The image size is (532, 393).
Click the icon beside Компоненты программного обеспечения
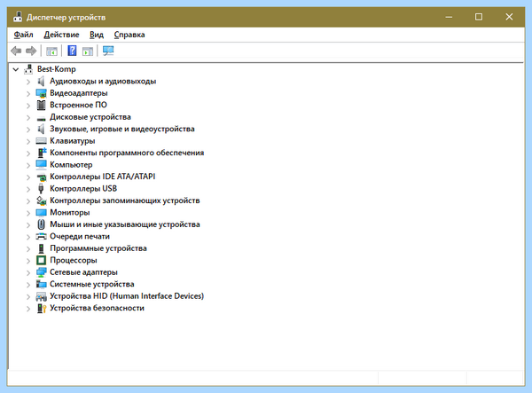pyautogui.click(x=42, y=153)
